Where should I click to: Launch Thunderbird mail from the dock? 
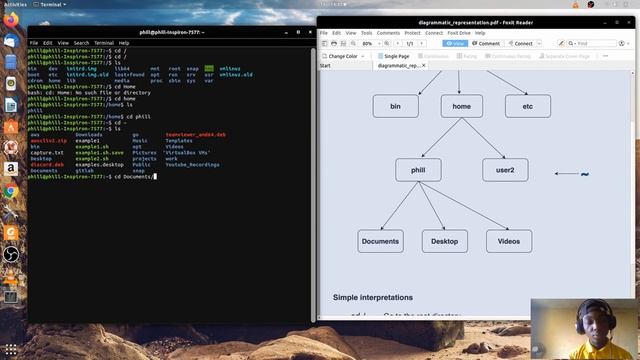(x=11, y=41)
